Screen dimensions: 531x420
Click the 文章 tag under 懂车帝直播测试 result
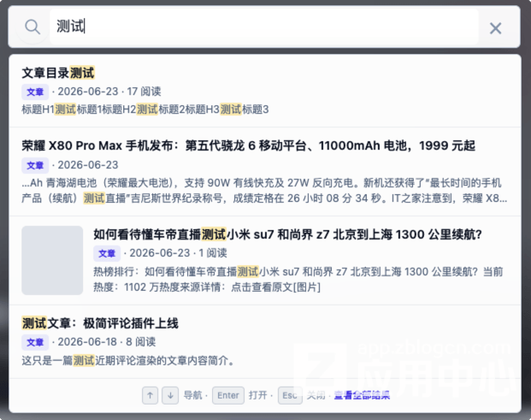click(x=107, y=253)
